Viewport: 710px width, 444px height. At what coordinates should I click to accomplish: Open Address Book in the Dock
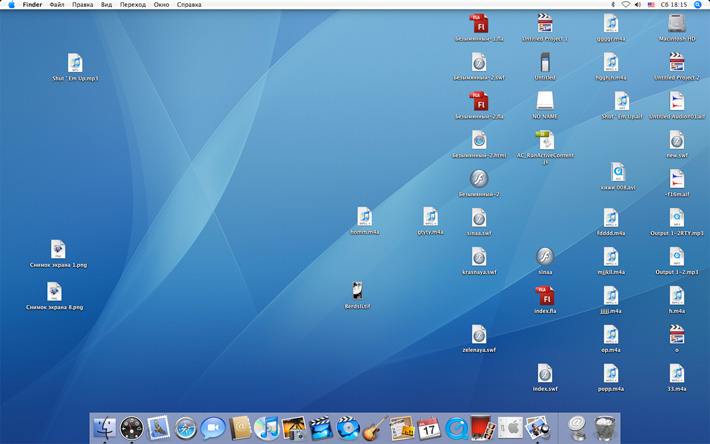240,428
